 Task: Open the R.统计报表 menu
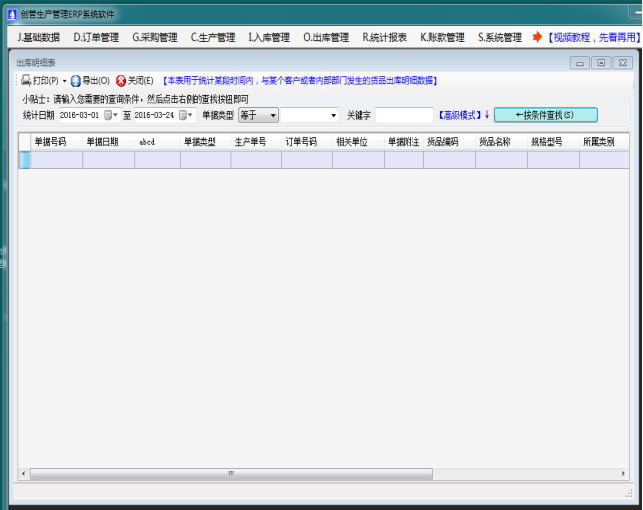pos(384,37)
